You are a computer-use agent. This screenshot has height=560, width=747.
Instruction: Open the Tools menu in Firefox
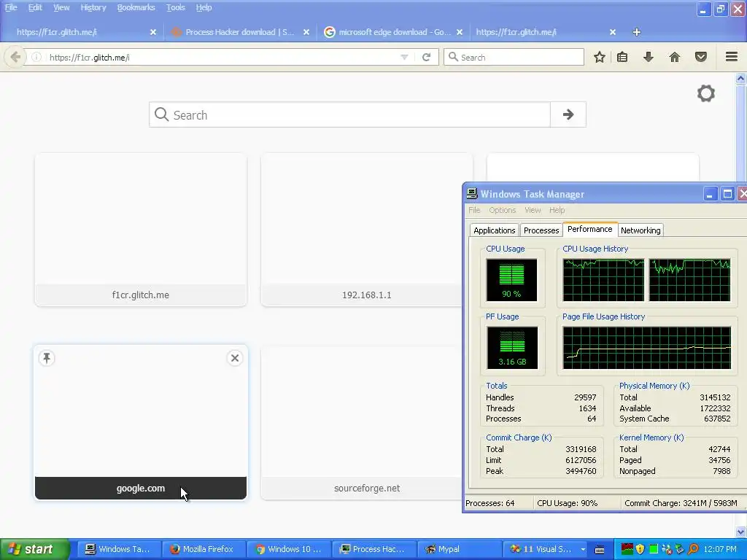tap(175, 7)
